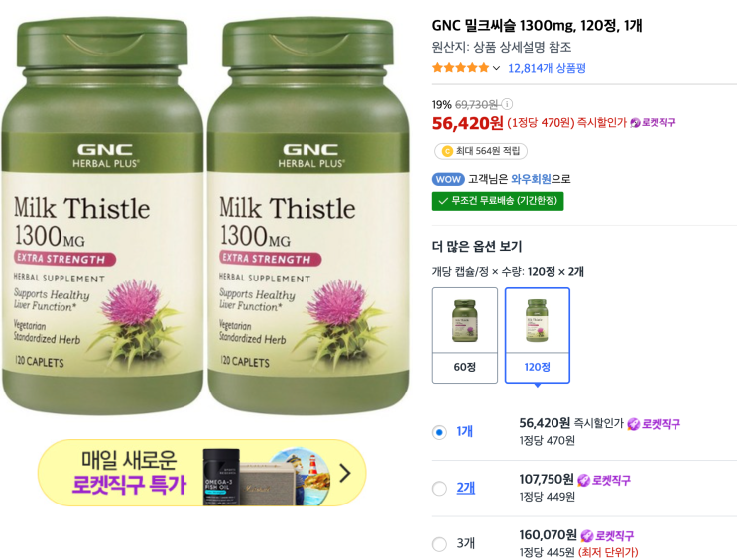Click the rocket icon on the 3개 row
The height and width of the screenshot is (560, 737).
[586, 535]
